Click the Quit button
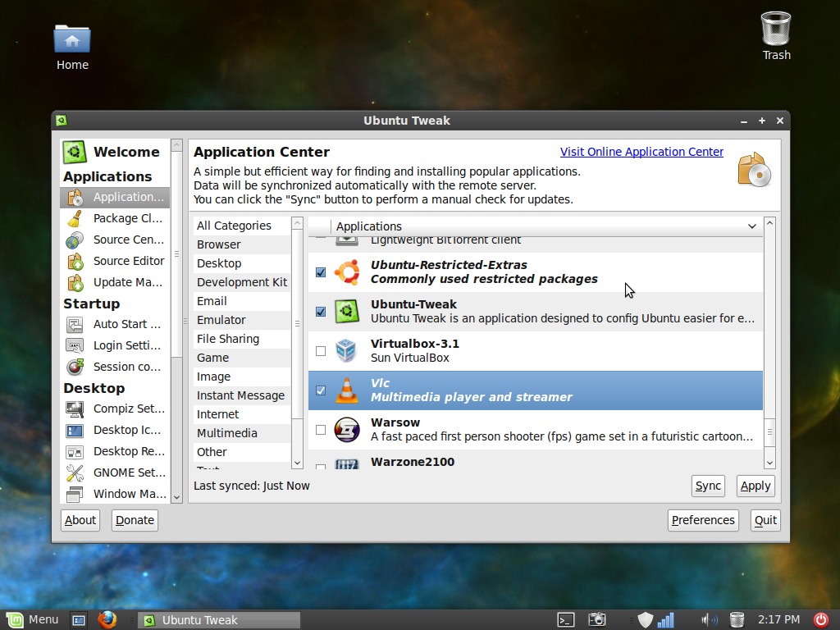The height and width of the screenshot is (630, 840). click(765, 520)
